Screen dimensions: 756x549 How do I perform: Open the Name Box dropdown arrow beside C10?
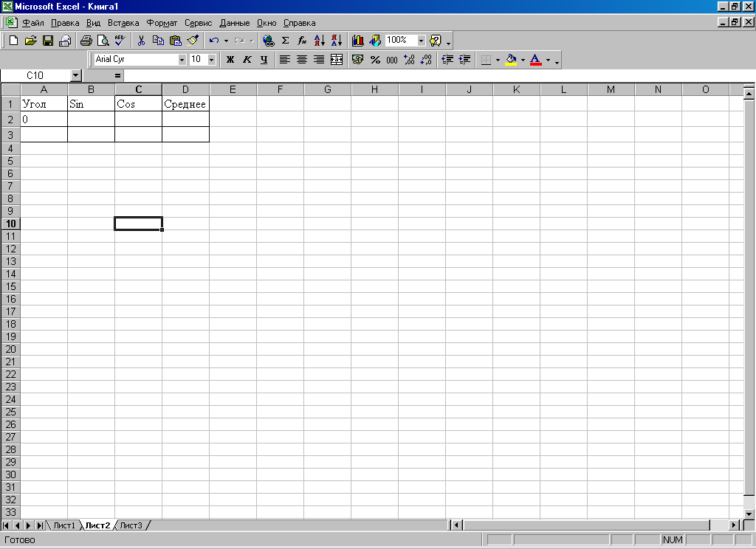click(x=76, y=76)
